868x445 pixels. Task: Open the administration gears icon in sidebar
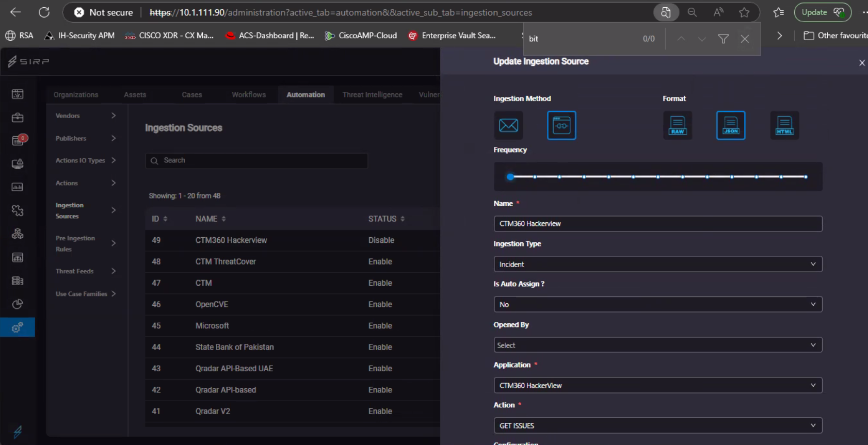[x=18, y=327]
